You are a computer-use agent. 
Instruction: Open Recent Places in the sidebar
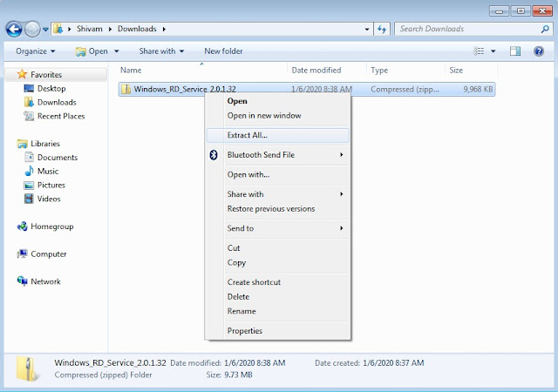(x=61, y=116)
